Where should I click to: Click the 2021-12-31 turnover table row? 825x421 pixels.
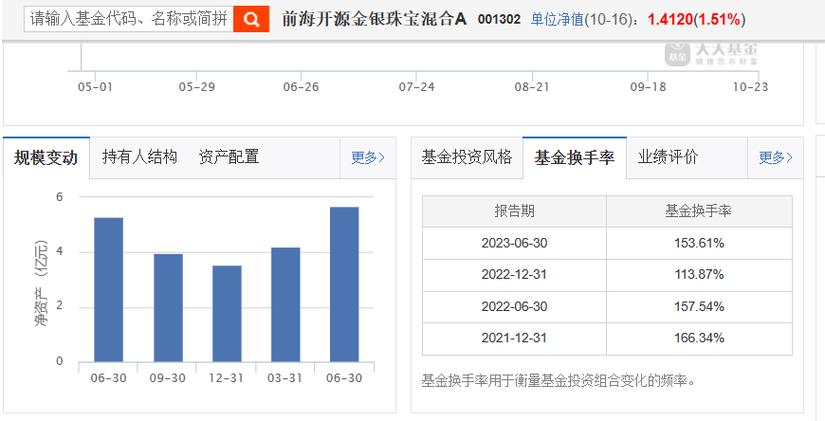[607, 339]
